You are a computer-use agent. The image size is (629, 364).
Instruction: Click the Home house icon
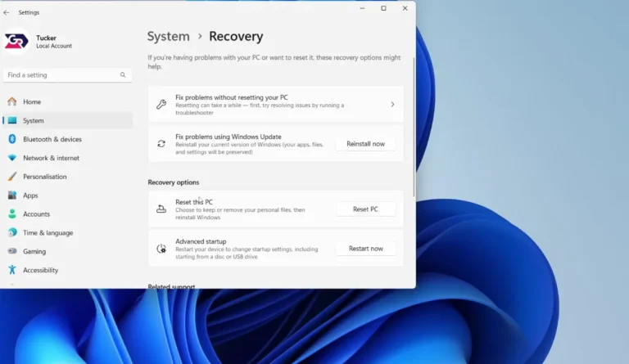point(12,101)
